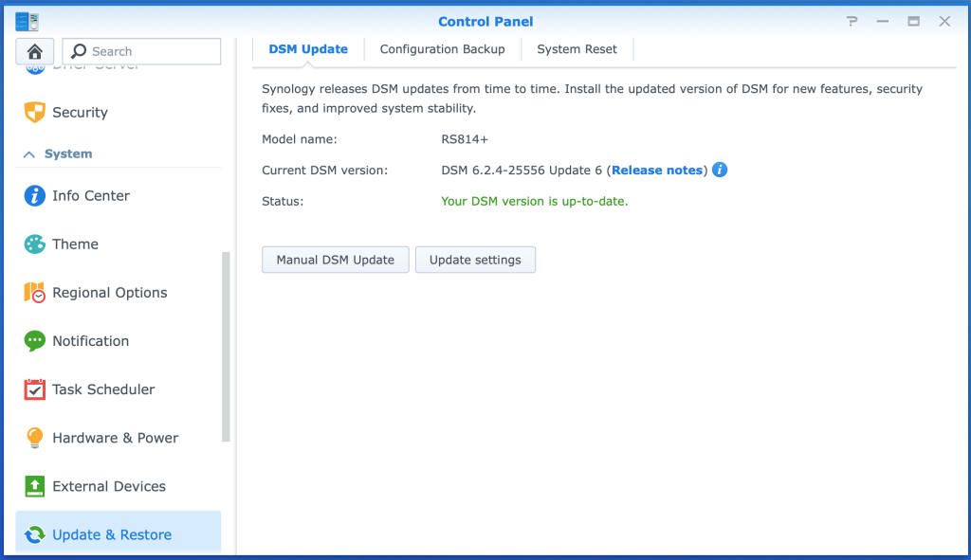Click the Theme palette icon
Viewport: 971px width, 560px height.
point(35,244)
